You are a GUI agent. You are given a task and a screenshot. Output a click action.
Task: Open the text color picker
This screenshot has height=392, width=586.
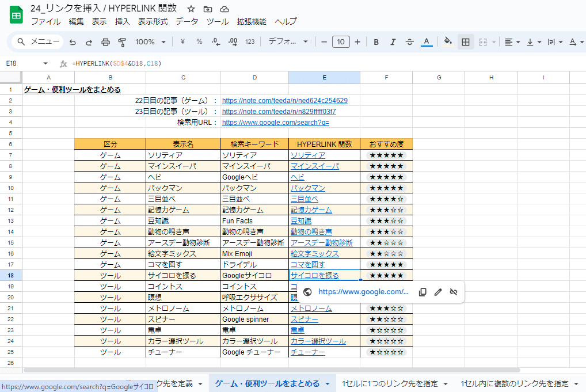tap(427, 42)
